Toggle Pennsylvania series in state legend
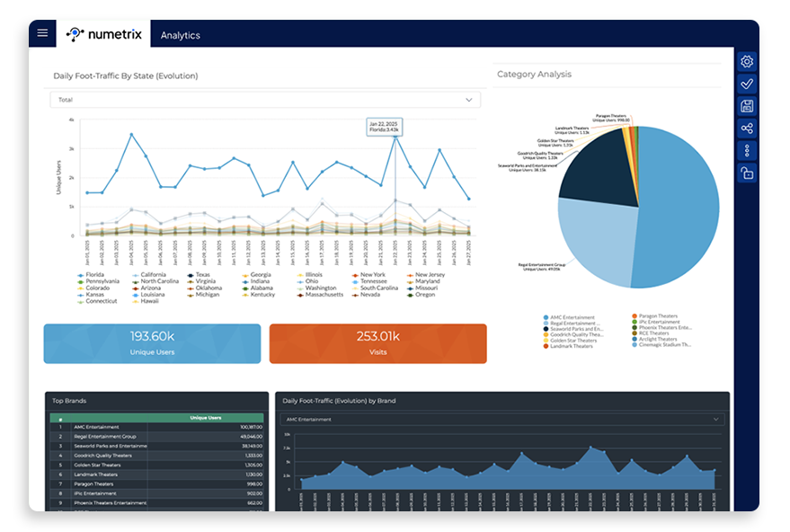The image size is (790, 532). point(98,281)
